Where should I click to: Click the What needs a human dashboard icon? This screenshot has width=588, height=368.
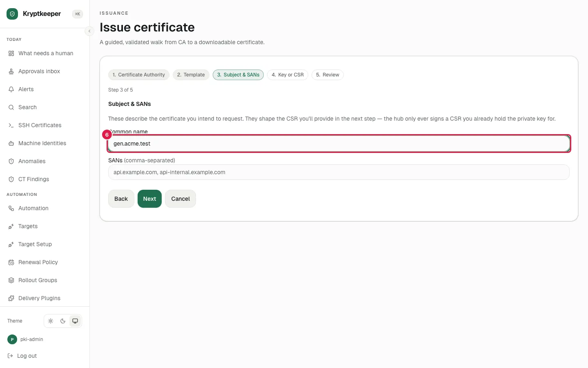(11, 54)
